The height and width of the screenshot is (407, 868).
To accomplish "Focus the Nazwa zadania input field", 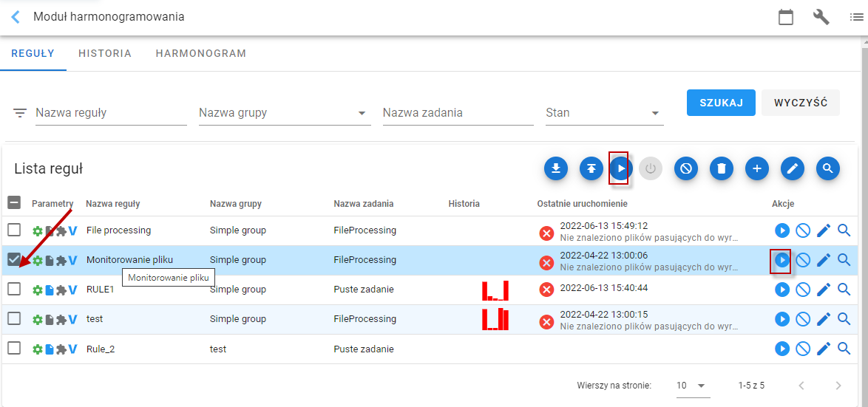I will click(458, 113).
